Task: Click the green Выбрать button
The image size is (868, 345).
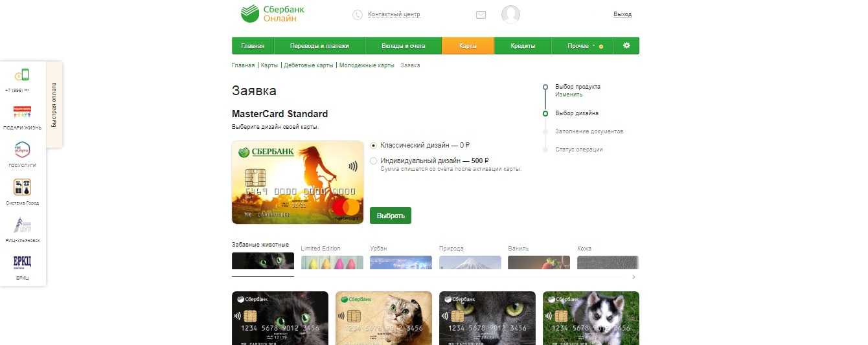Action: pos(391,216)
